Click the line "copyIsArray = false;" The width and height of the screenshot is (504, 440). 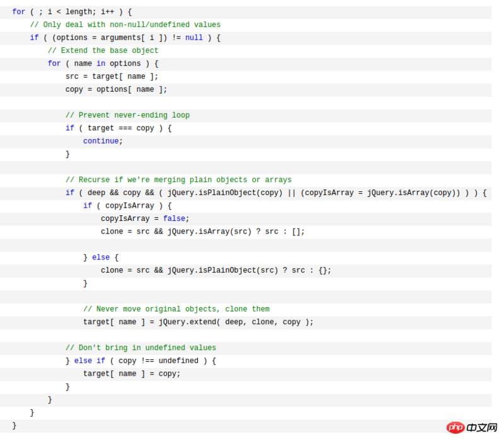pos(145,218)
